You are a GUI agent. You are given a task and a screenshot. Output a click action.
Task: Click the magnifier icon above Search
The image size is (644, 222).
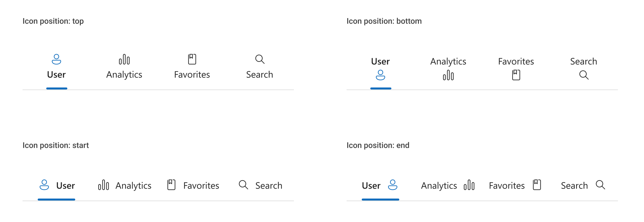click(260, 59)
